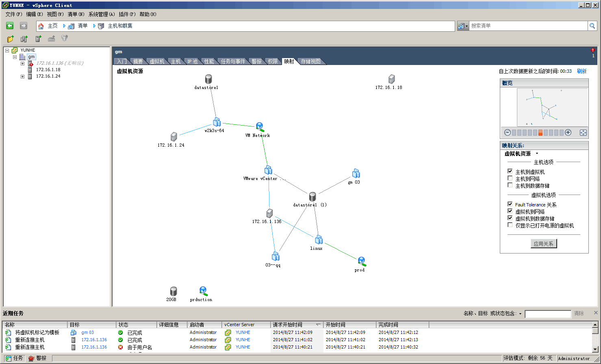
Task: Click the new folder toolbar icon
Action: click(x=11, y=39)
